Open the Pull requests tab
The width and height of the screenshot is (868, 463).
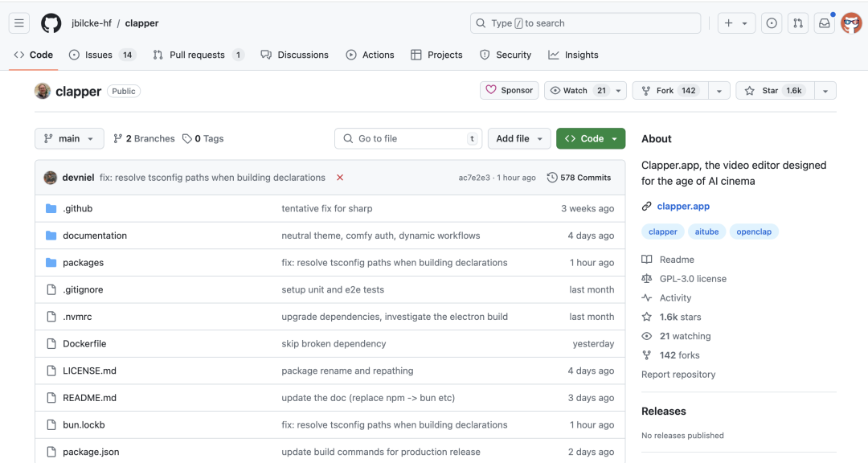click(199, 55)
